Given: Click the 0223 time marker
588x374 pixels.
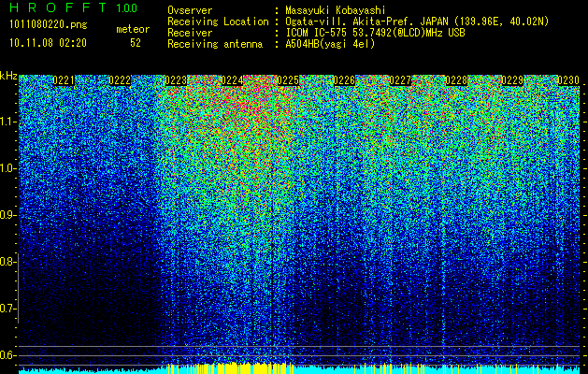Looking at the screenshot, I should coord(176,80).
